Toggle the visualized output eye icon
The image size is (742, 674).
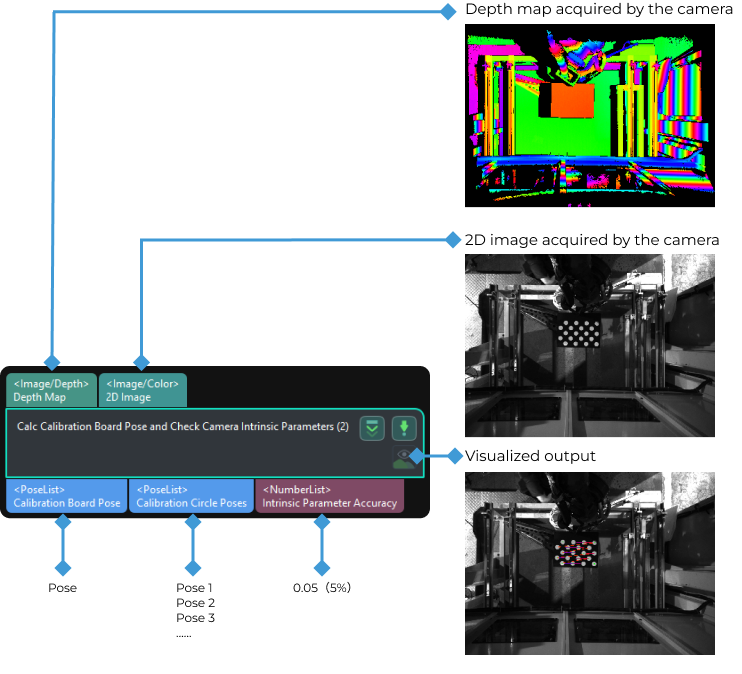[x=403, y=458]
